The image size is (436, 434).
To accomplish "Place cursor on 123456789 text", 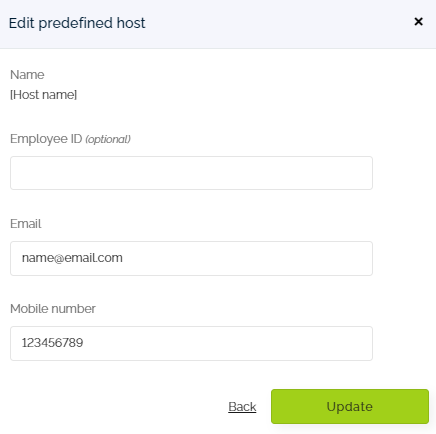I will [x=52, y=343].
